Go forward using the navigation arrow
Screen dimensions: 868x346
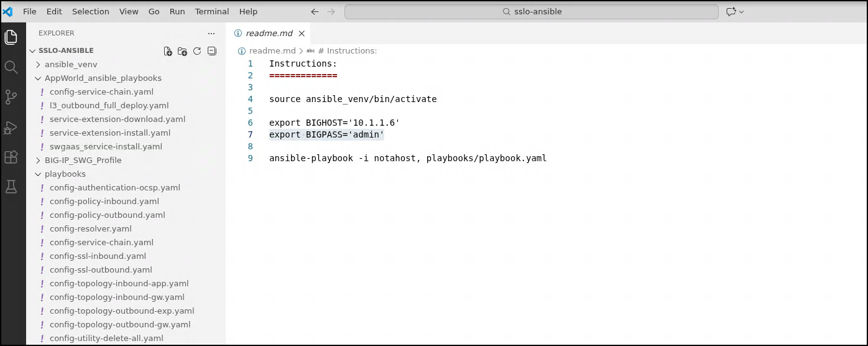(x=331, y=11)
